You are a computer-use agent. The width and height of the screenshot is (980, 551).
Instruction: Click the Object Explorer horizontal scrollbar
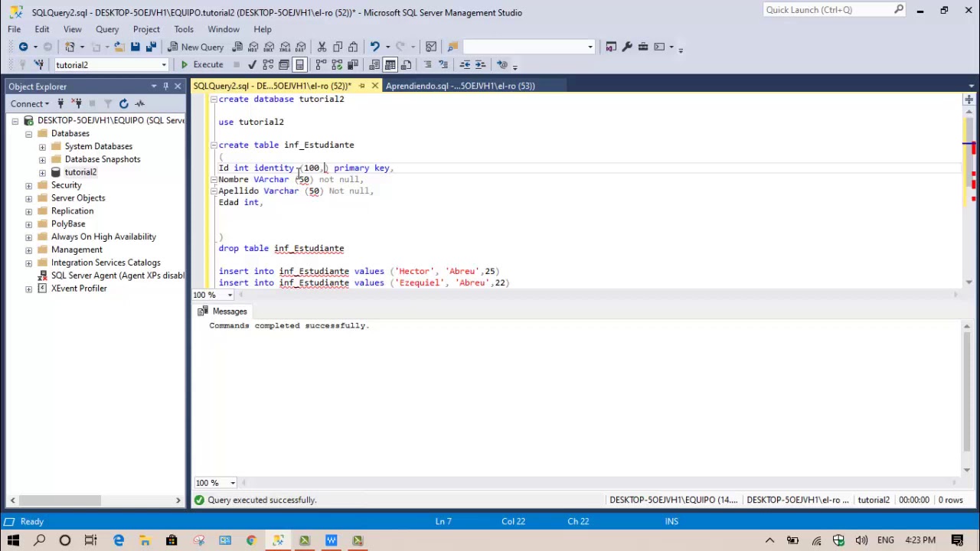pos(95,500)
